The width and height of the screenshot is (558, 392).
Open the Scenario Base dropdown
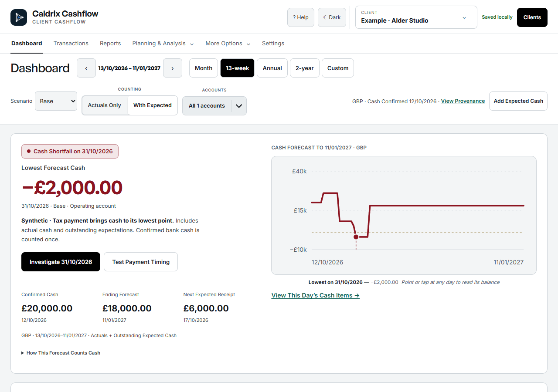(x=56, y=101)
